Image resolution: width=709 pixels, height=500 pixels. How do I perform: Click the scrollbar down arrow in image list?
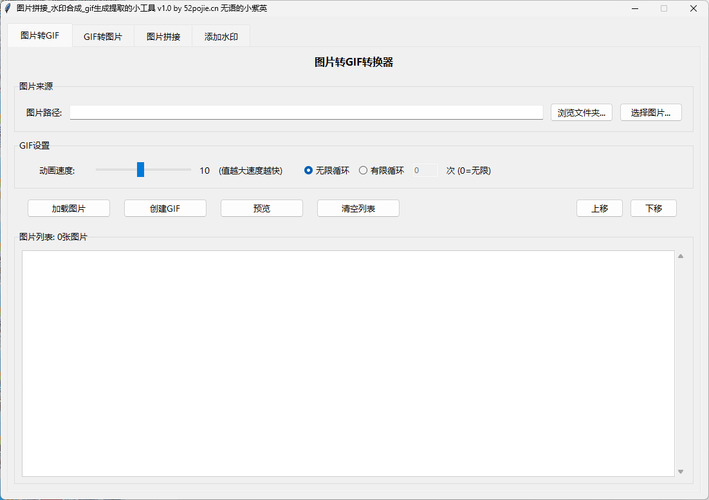[x=681, y=471]
